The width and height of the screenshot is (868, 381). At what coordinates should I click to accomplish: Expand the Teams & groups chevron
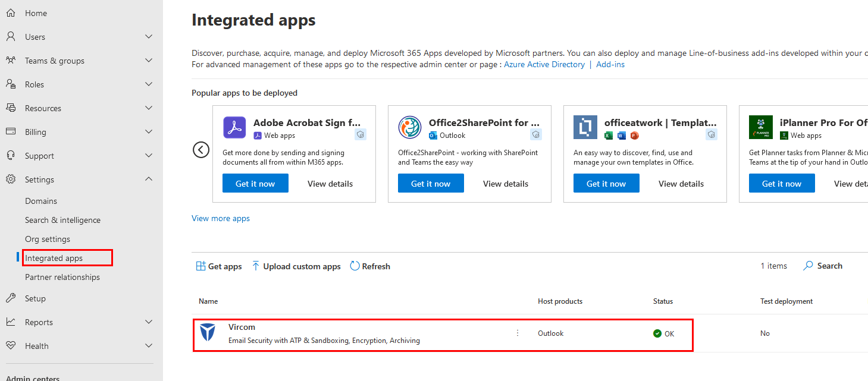click(x=149, y=61)
